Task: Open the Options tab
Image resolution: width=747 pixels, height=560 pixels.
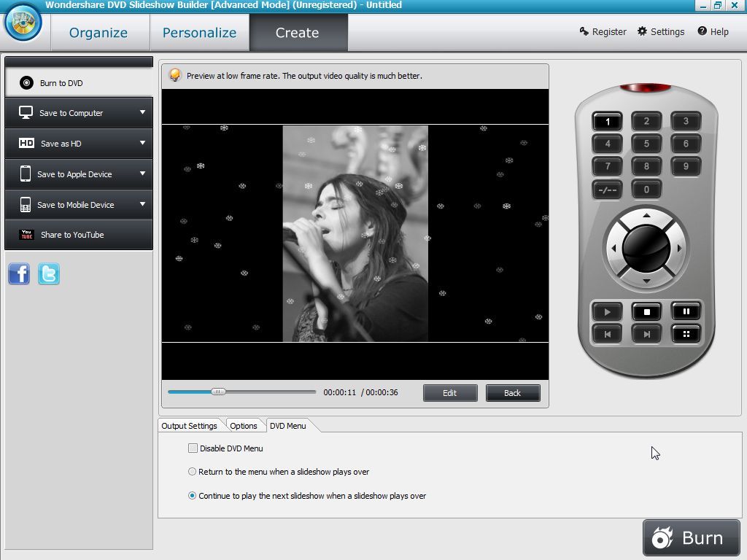Action: pos(244,426)
